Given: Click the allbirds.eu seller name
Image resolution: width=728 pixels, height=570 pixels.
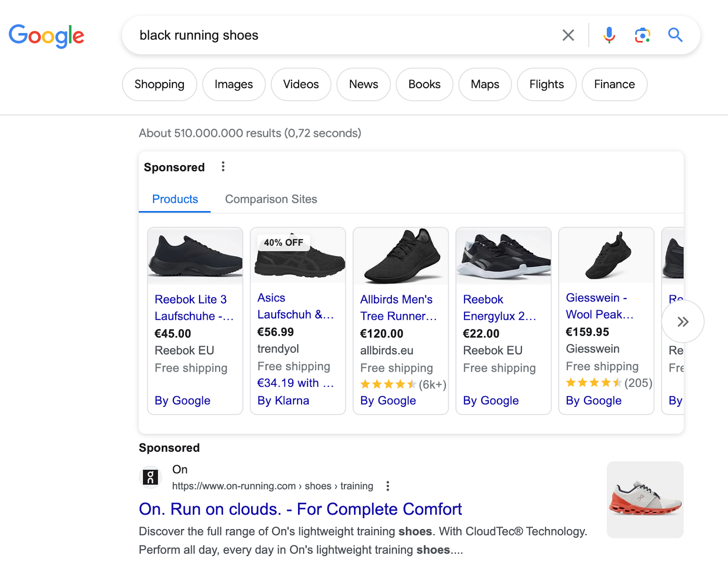Looking at the screenshot, I should click(387, 350).
